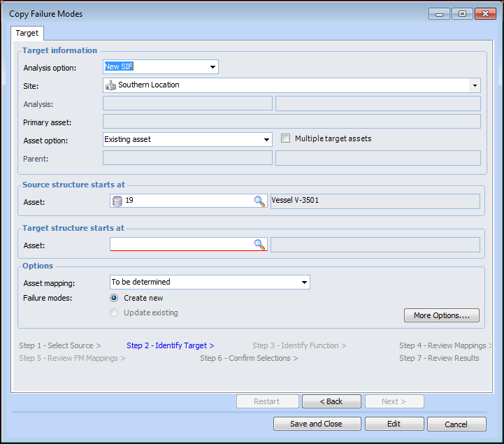Open the Analysis option dropdown
The image size is (504, 444).
[x=213, y=67]
